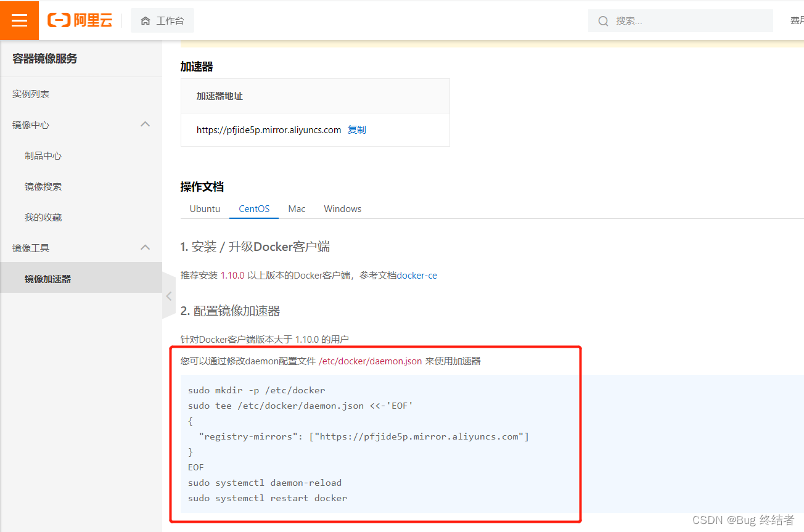Switch to the CentOS tab

coord(254,208)
